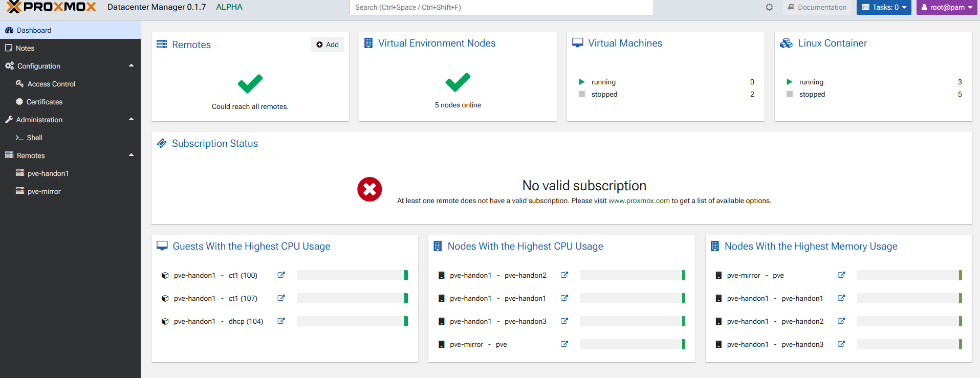The width and height of the screenshot is (980, 378).
Task: Collapse the Configuration section
Action: pyautogui.click(x=131, y=66)
